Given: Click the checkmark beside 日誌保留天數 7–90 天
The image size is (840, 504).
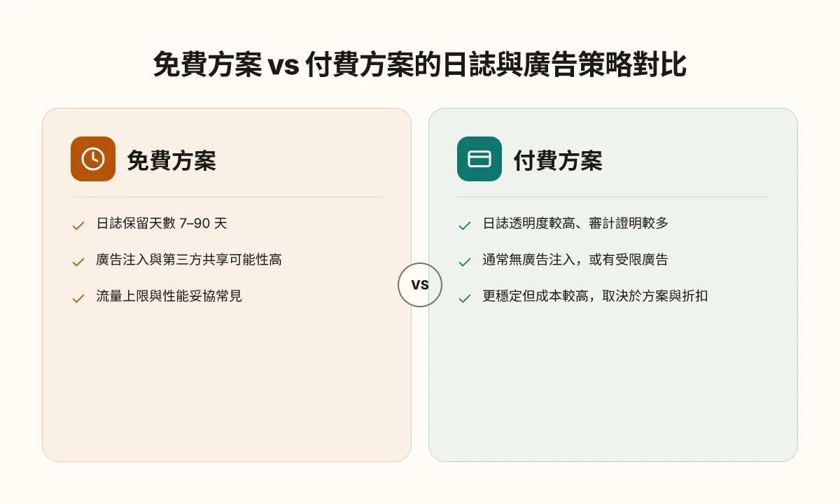Looking at the screenshot, I should tap(78, 225).
